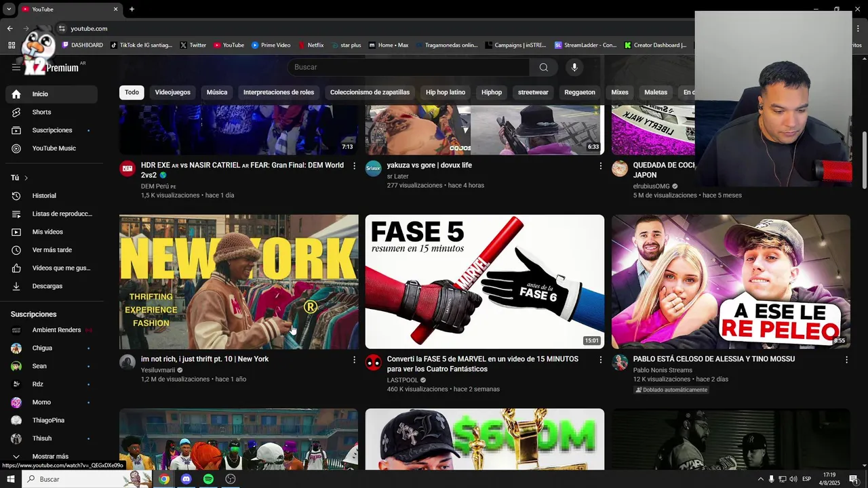Open Suscripciones in the sidebar
Image resolution: width=868 pixels, height=488 pixels.
click(x=52, y=130)
